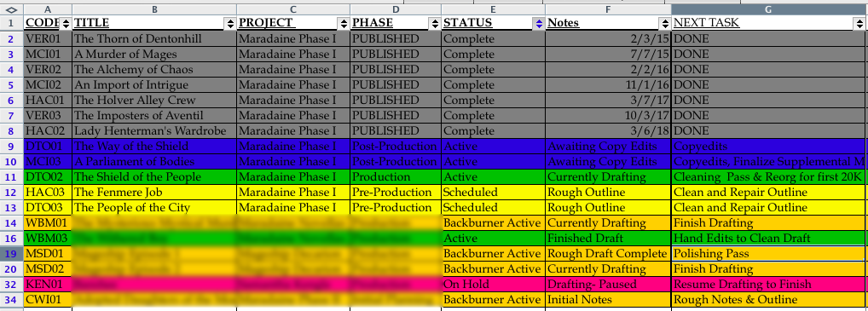868x311 pixels.
Task: Click 'Post-Production' cell in DTO01 row
Action: [x=396, y=146]
